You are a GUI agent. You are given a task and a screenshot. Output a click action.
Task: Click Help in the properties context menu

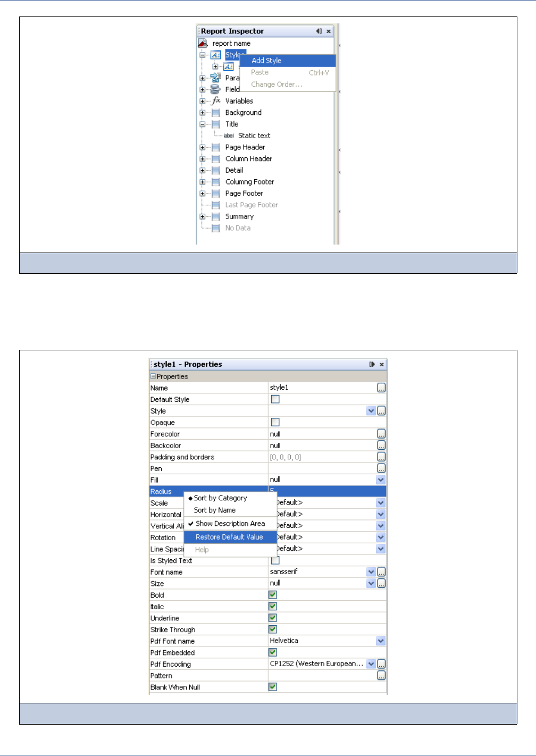click(230, 550)
